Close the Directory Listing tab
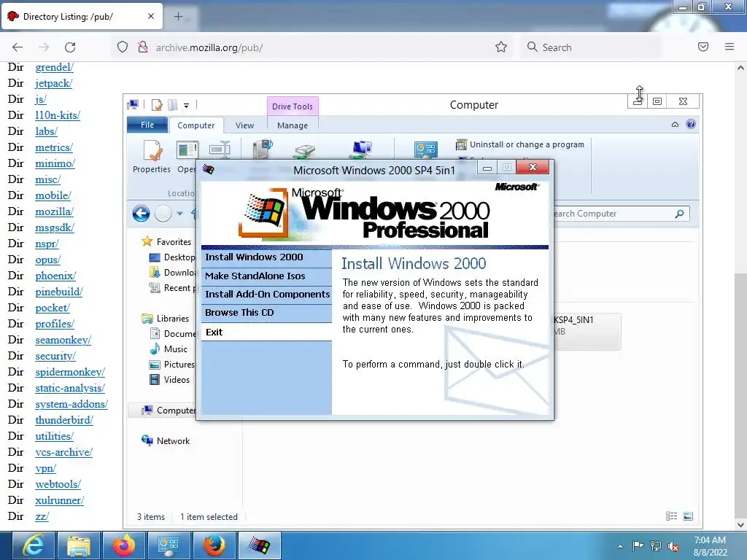Screen dimensions: 747x560 click(151, 16)
